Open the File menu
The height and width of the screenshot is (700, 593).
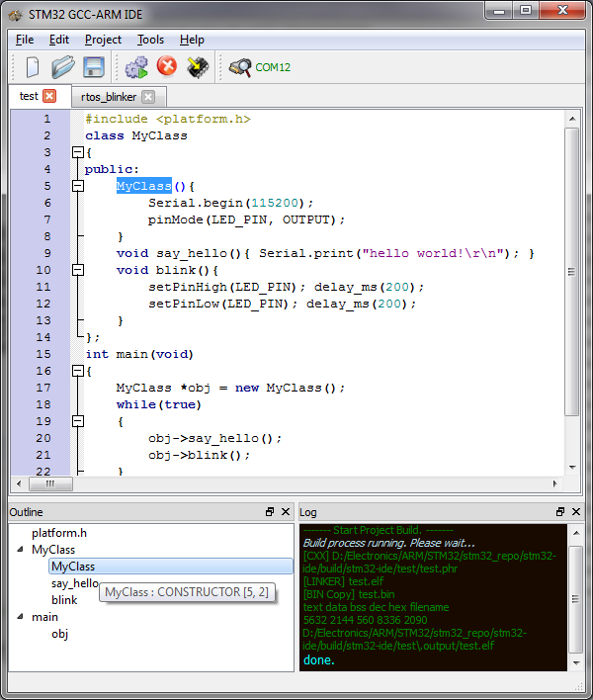point(25,40)
